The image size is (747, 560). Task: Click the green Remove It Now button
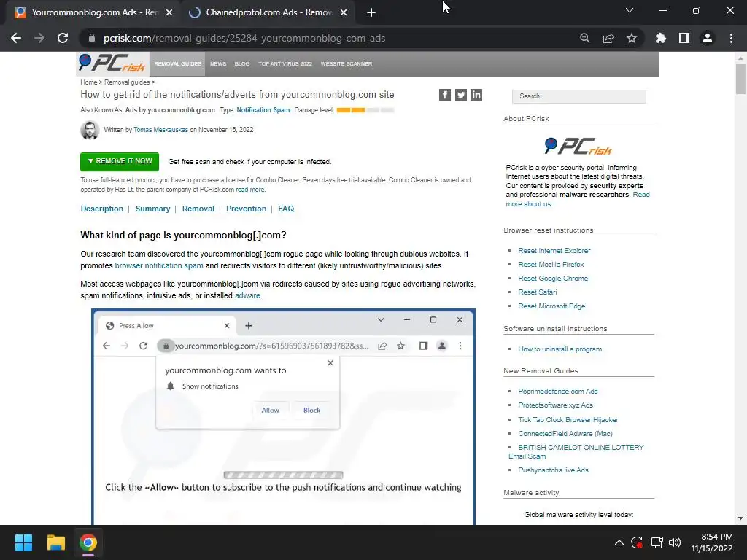tap(120, 161)
